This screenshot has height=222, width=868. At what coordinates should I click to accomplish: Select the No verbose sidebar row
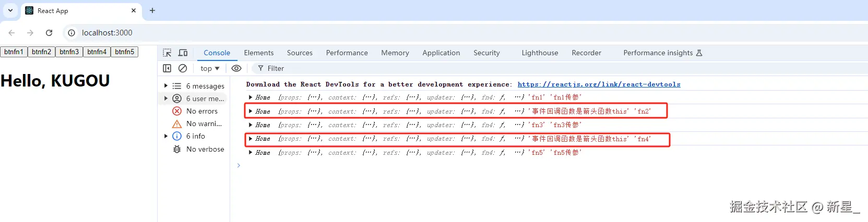195,149
